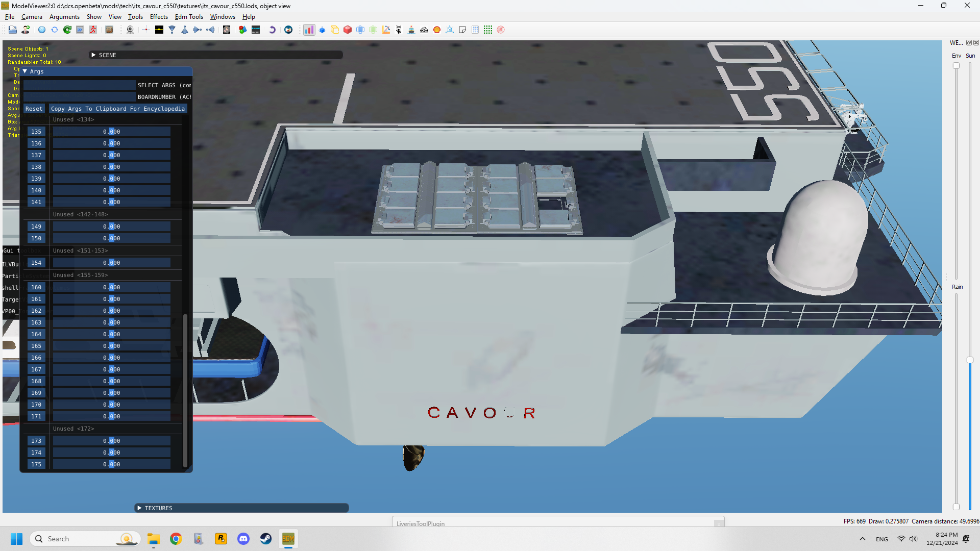Click the green reload arrow icon
This screenshot has width=980, height=551.
point(67,30)
